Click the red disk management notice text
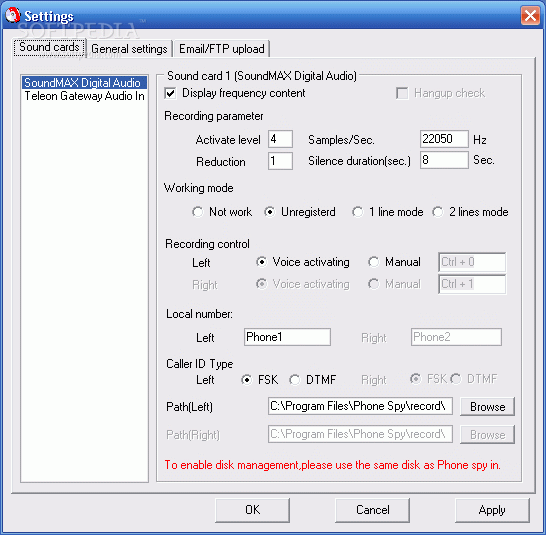Viewport: 546px width, 535px height. tap(333, 465)
